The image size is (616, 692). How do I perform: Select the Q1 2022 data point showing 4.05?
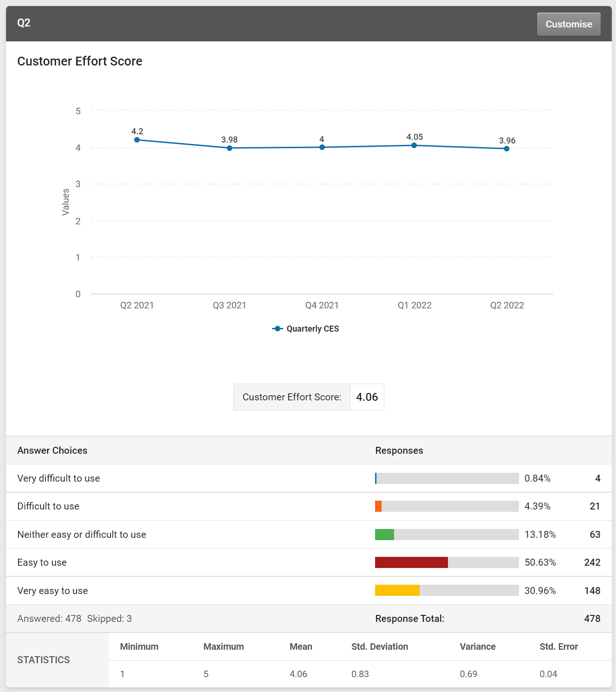(x=414, y=145)
